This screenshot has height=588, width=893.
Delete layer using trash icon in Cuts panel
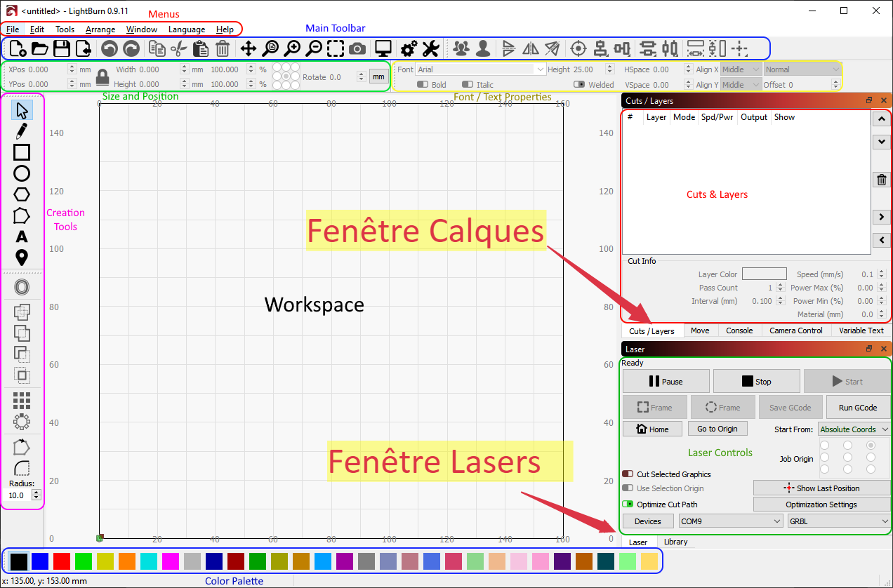click(882, 180)
